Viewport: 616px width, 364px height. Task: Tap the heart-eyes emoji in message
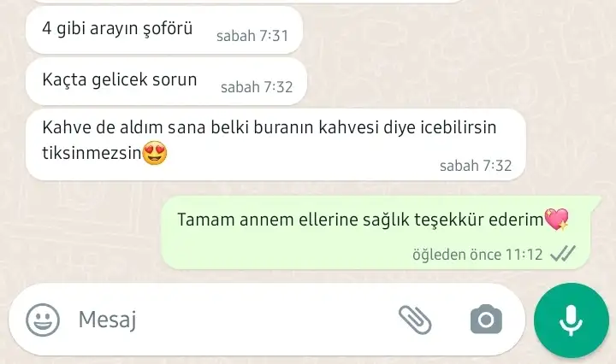155,153
